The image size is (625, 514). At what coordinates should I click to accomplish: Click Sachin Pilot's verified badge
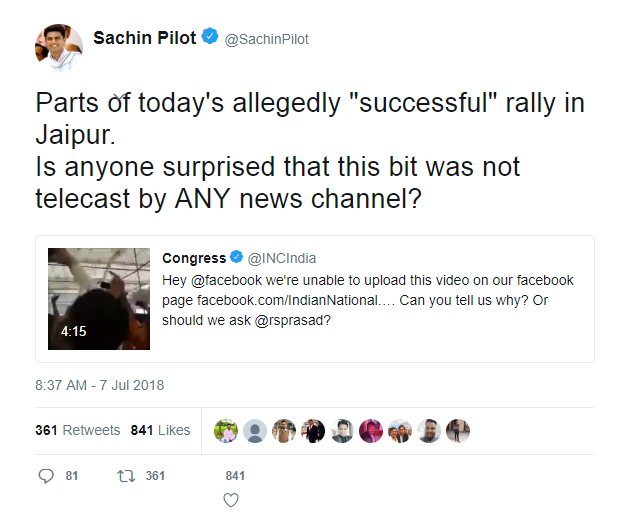click(210, 36)
